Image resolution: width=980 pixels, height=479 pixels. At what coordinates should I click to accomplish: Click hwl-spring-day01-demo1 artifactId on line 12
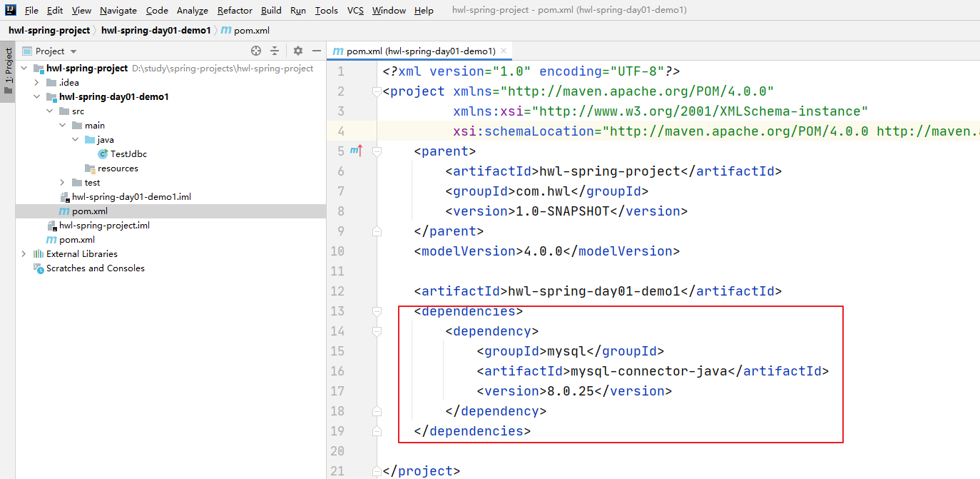[593, 291]
